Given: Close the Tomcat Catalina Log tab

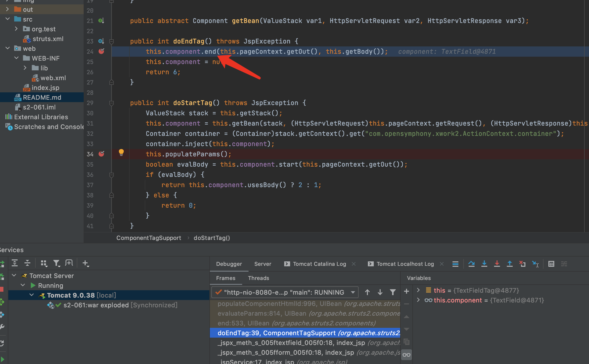Looking at the screenshot, I should 354,264.
